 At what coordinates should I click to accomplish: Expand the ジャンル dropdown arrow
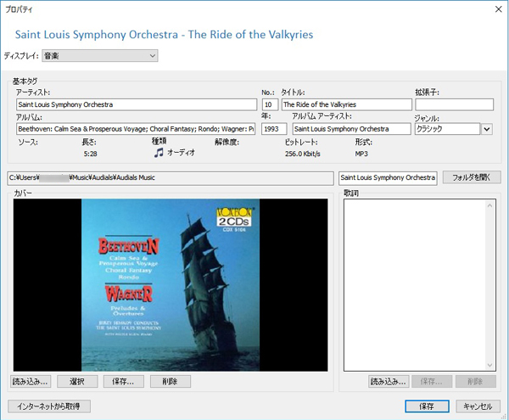click(x=487, y=129)
